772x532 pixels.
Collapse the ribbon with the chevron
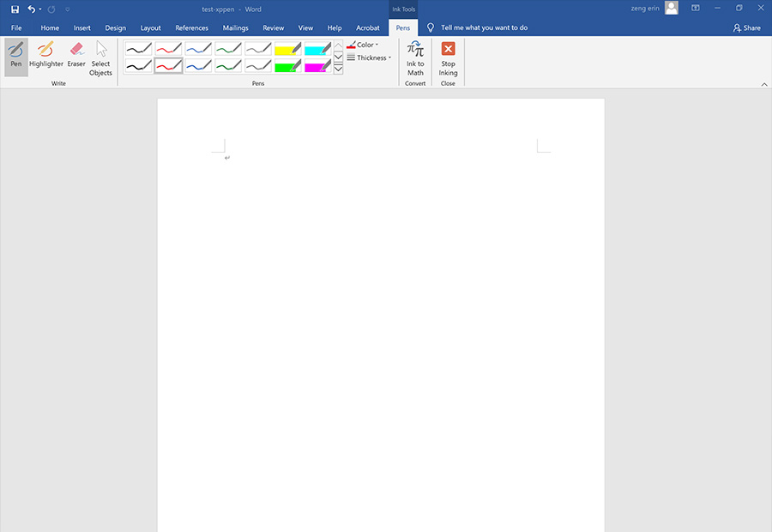tap(764, 84)
